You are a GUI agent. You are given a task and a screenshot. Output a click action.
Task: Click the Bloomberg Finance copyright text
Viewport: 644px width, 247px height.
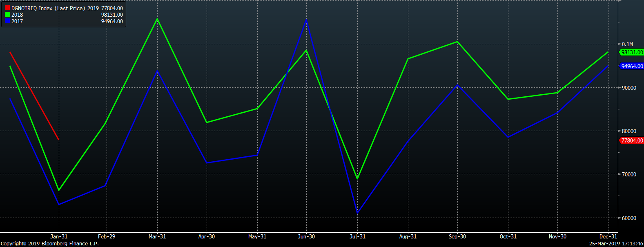(x=50, y=244)
